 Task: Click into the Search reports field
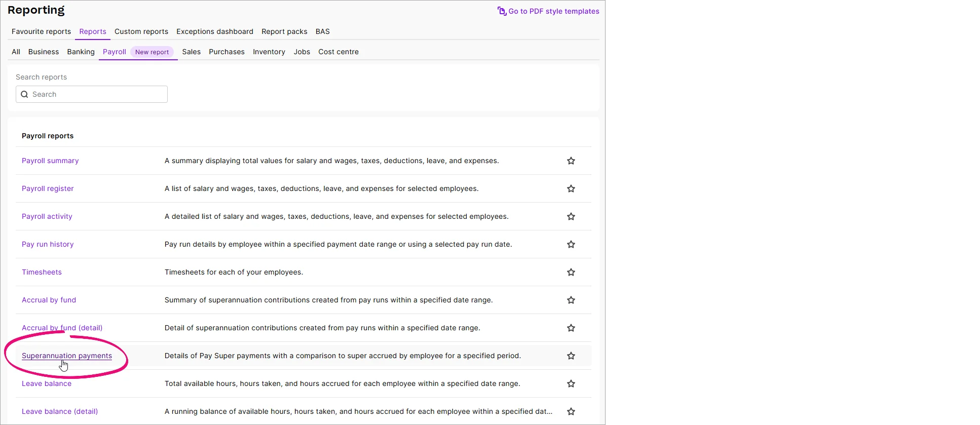click(x=92, y=94)
